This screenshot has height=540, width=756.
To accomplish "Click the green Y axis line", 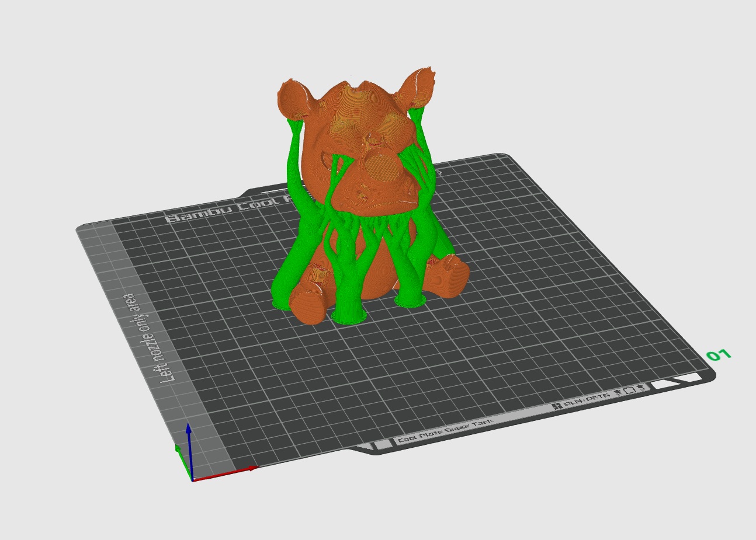I will coord(183,461).
